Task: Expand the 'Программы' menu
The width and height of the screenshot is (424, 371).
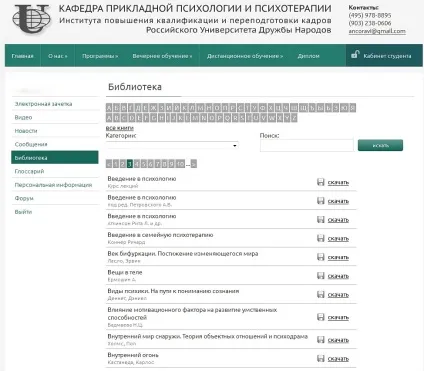Action: pyautogui.click(x=100, y=56)
